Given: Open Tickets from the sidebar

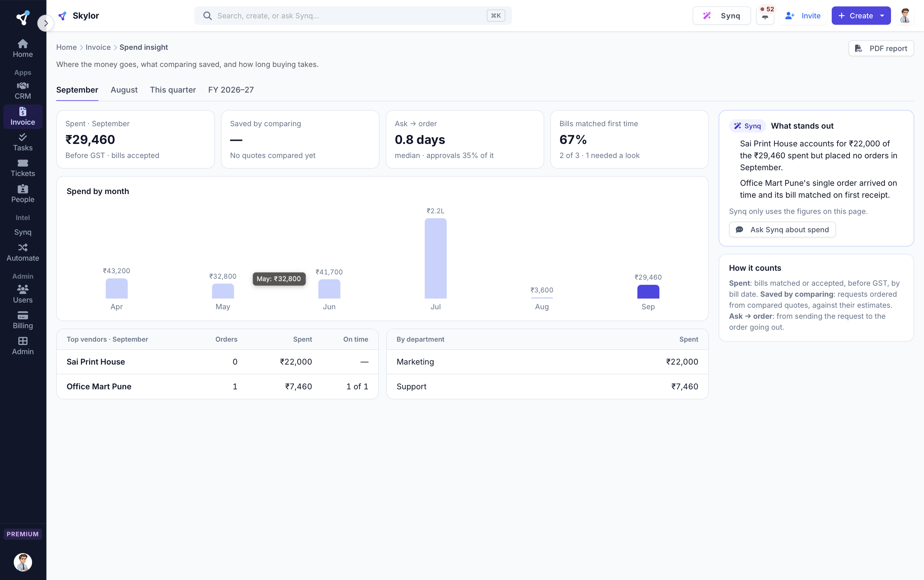Looking at the screenshot, I should click(x=23, y=168).
